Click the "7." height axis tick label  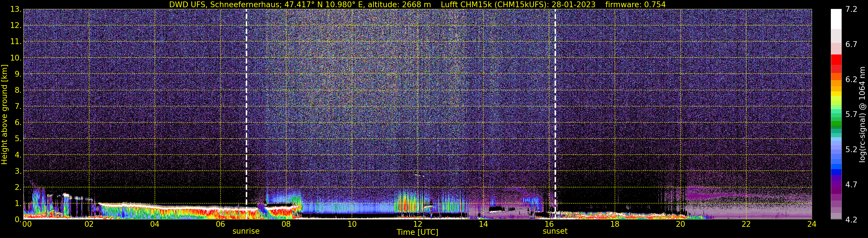click(x=18, y=107)
